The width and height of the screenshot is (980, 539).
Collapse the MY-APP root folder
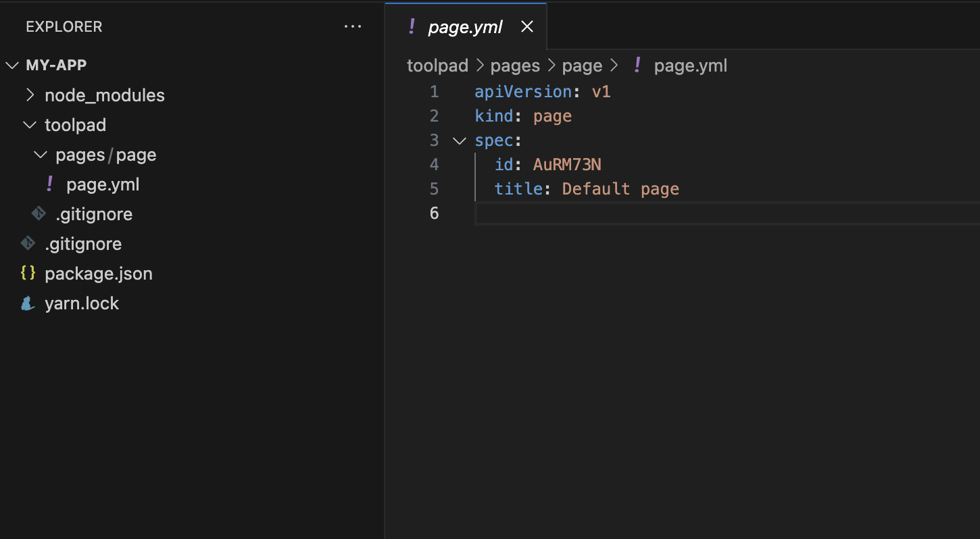(12, 66)
